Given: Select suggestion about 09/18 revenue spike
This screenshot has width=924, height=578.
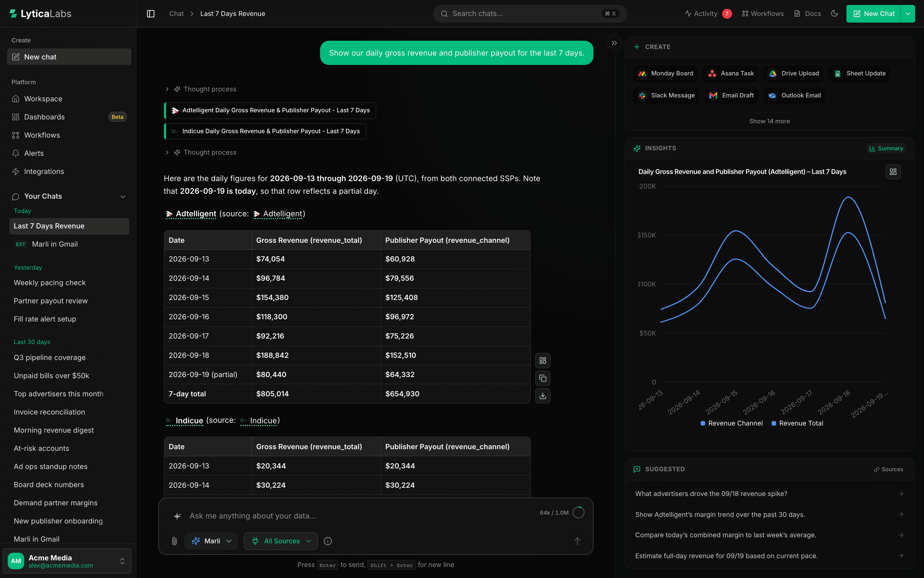Looking at the screenshot, I should pyautogui.click(x=769, y=494).
